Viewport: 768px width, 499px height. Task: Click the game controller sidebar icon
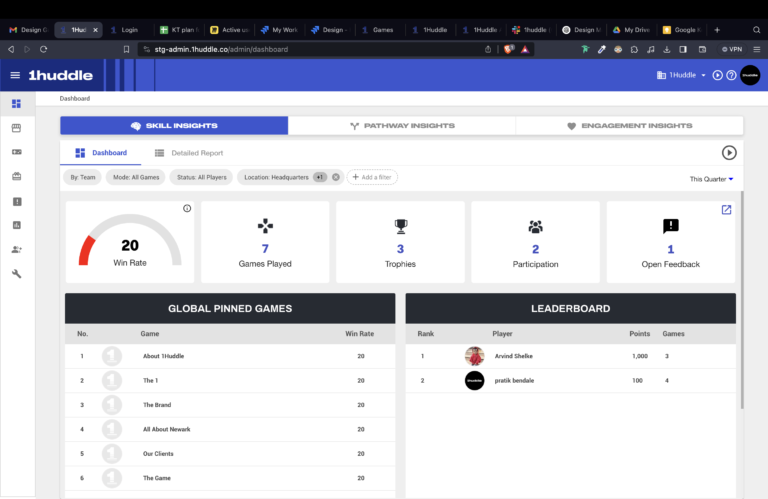[x=16, y=152]
